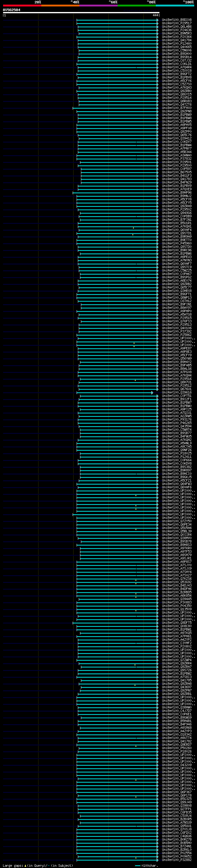Click the =100char scale legend
This screenshot has height=868, width=197.
146,865
